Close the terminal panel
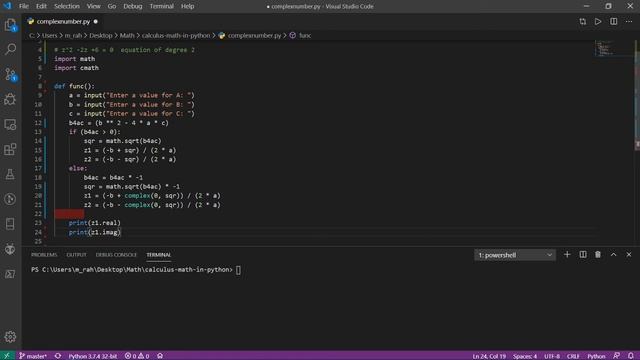The image size is (640, 360). click(629, 255)
